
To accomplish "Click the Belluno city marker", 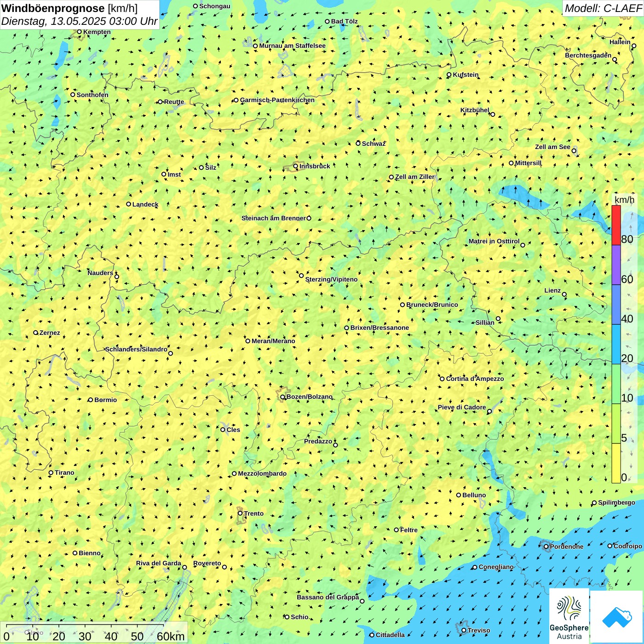I will [x=459, y=495].
